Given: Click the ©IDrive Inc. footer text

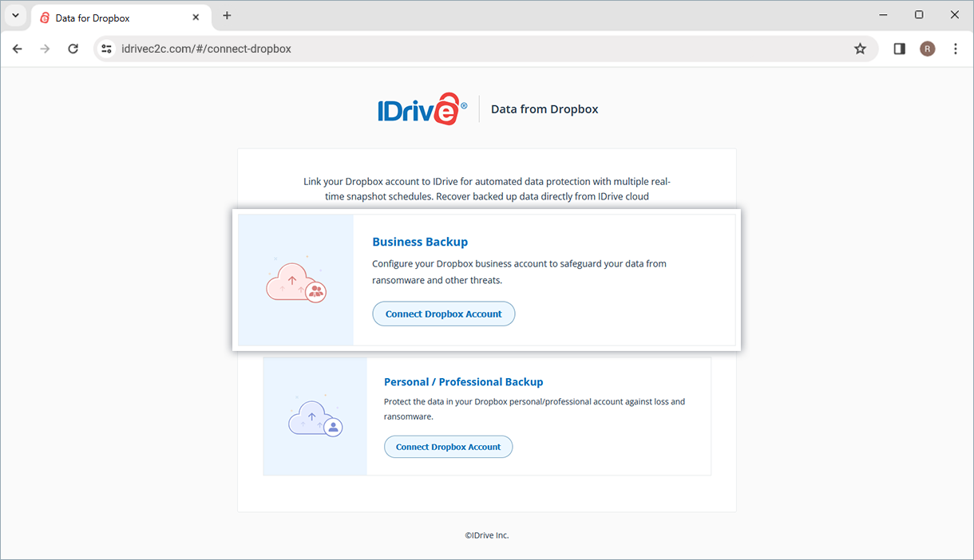Looking at the screenshot, I should tap(487, 535).
